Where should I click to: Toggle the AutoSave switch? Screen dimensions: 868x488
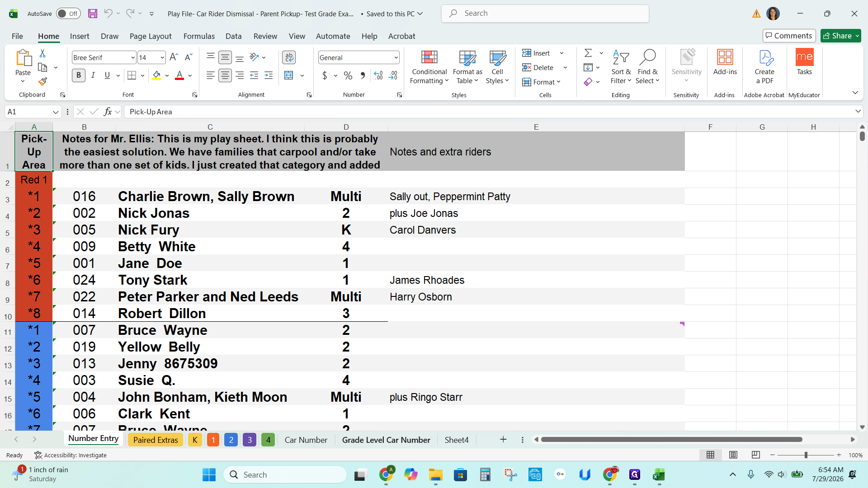(x=68, y=14)
